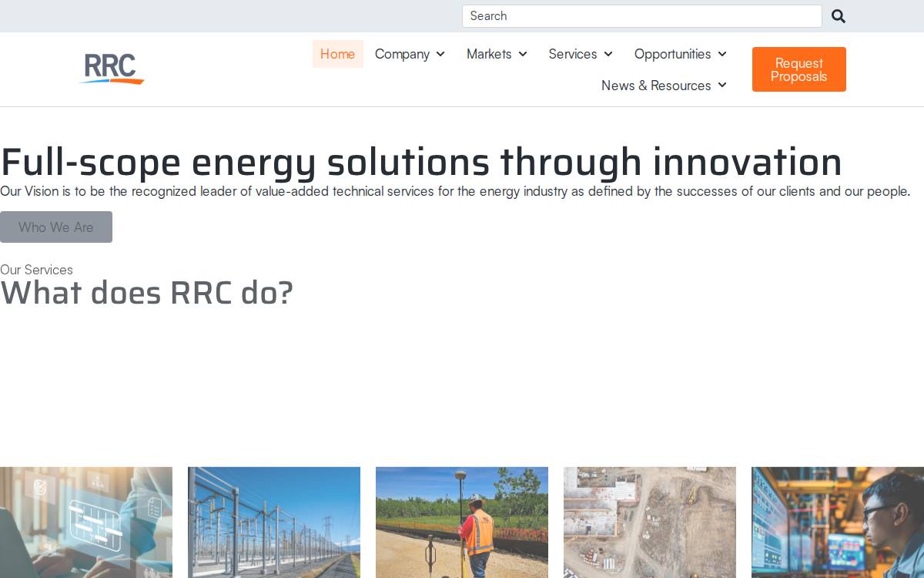Click the search magnifier icon
This screenshot has width=924, height=578.
click(839, 16)
